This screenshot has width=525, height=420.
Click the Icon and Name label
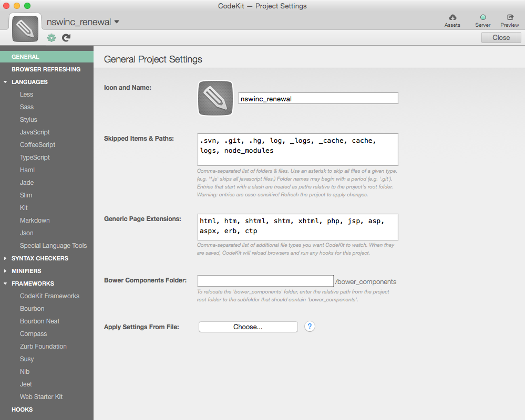tap(128, 88)
